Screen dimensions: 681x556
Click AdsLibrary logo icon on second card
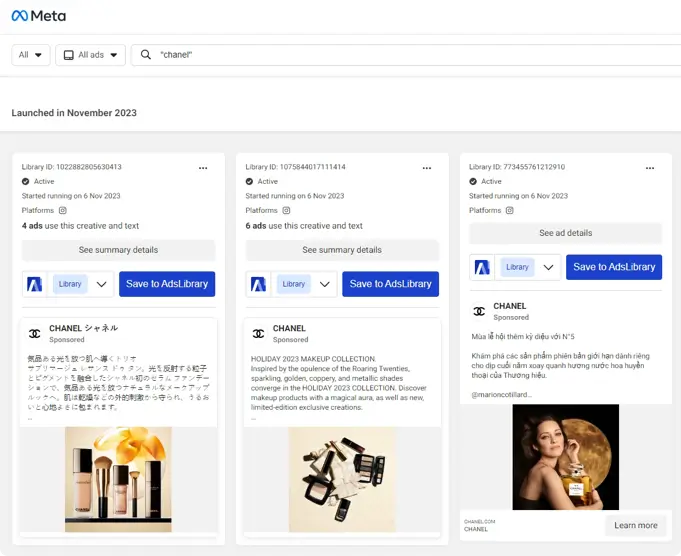click(x=258, y=285)
